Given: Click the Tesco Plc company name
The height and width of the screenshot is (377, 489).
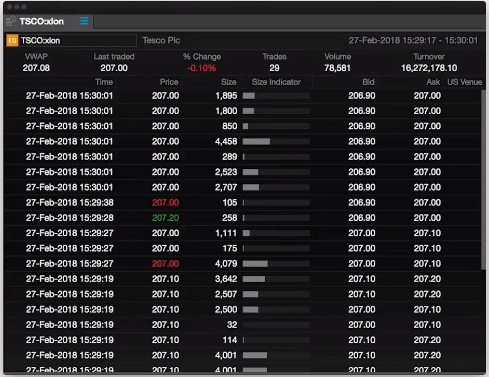Looking at the screenshot, I should tap(161, 40).
